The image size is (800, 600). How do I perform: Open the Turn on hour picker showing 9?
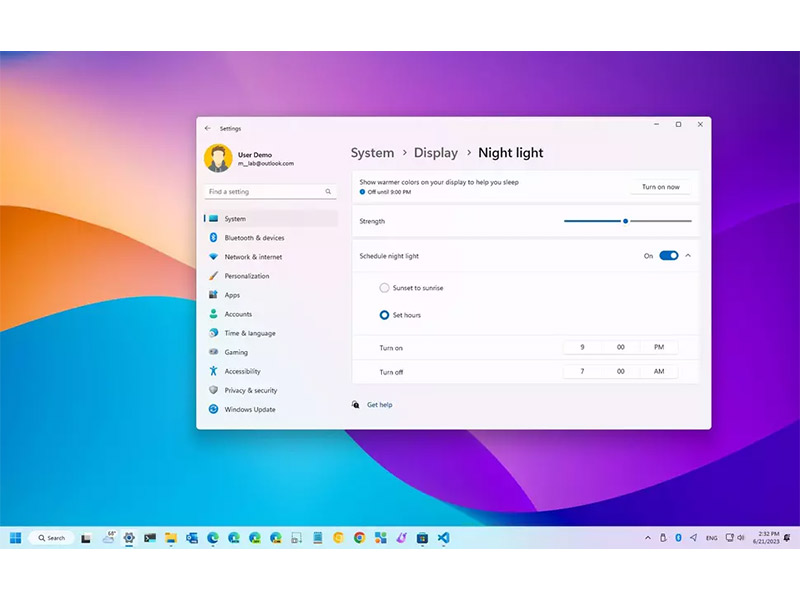coord(582,347)
